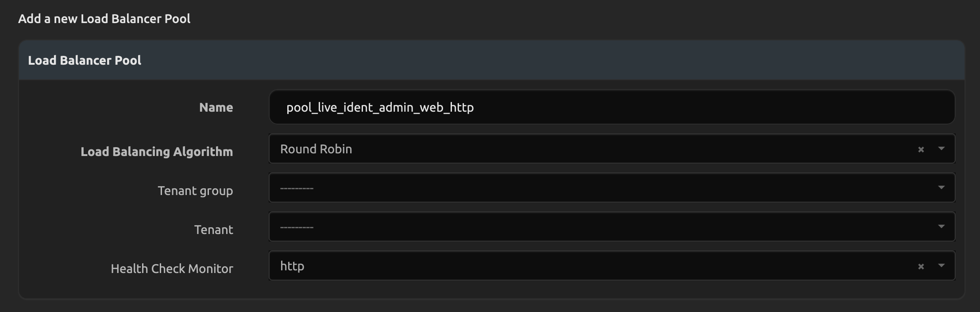
Task: Open Health Check Monitor dropdown arrow
Action: tap(941, 266)
